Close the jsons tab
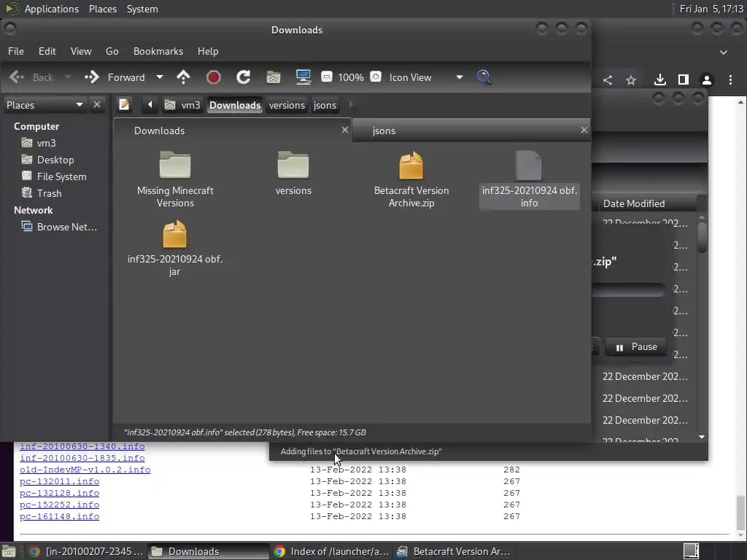Viewport: 747px width, 560px height. click(x=584, y=130)
